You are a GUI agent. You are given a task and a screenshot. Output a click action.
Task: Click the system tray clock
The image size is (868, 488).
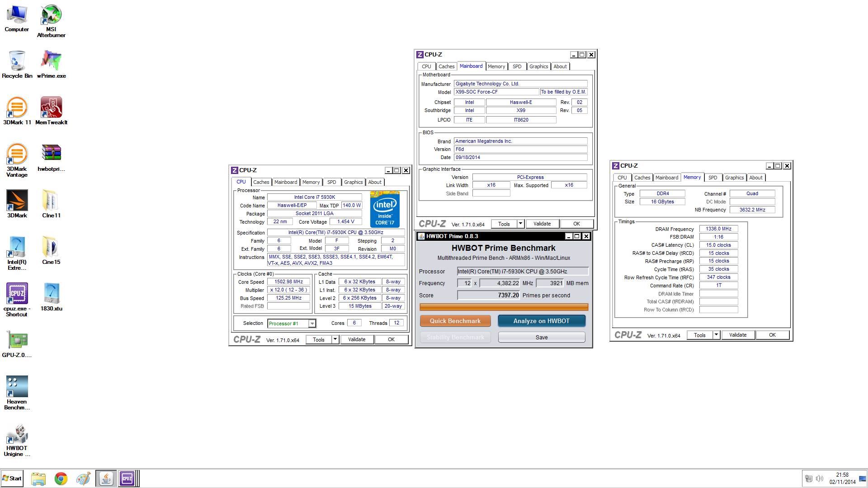tap(842, 478)
